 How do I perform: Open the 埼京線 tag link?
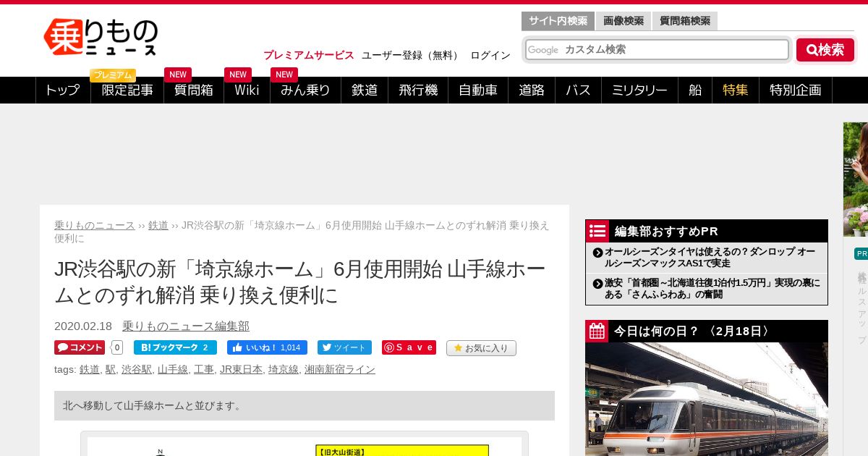[284, 369]
